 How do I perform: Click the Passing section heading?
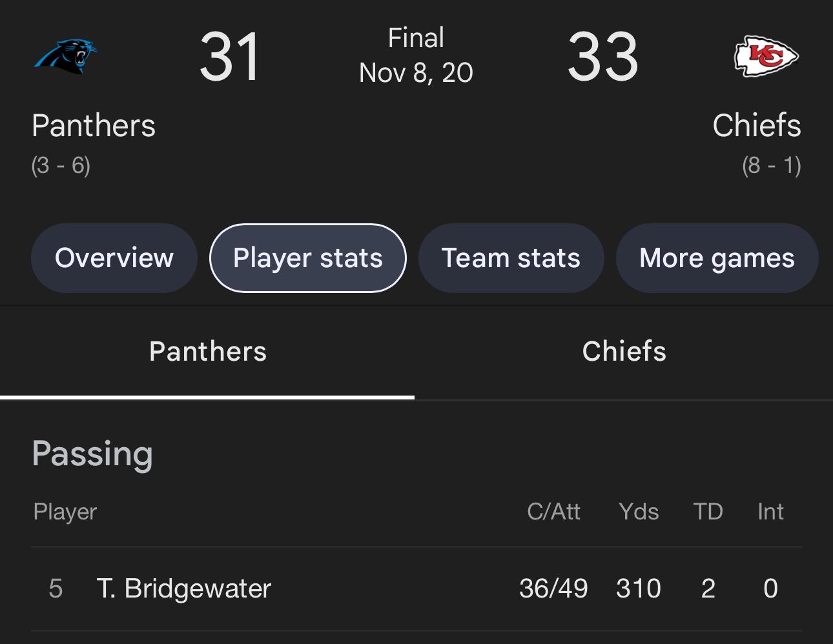92,454
